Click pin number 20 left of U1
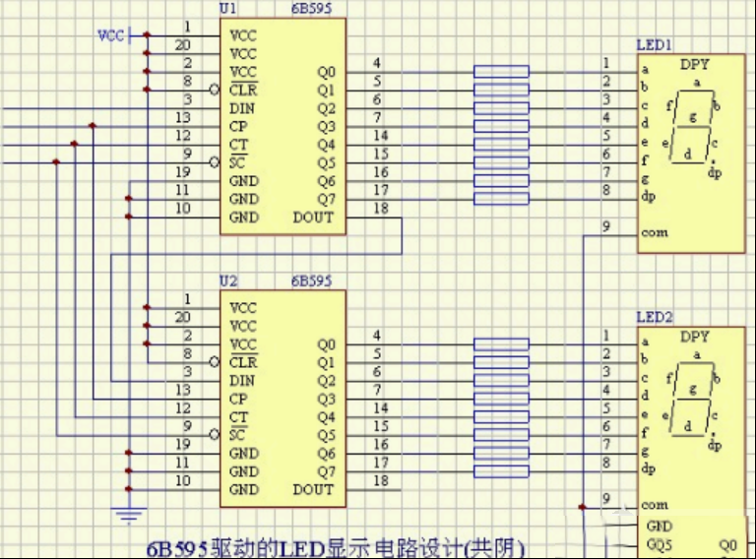Screen dimensions: 756x559 [183, 45]
